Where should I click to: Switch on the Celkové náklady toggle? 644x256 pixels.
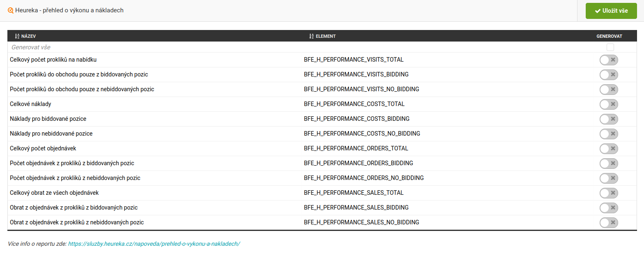[x=609, y=104]
